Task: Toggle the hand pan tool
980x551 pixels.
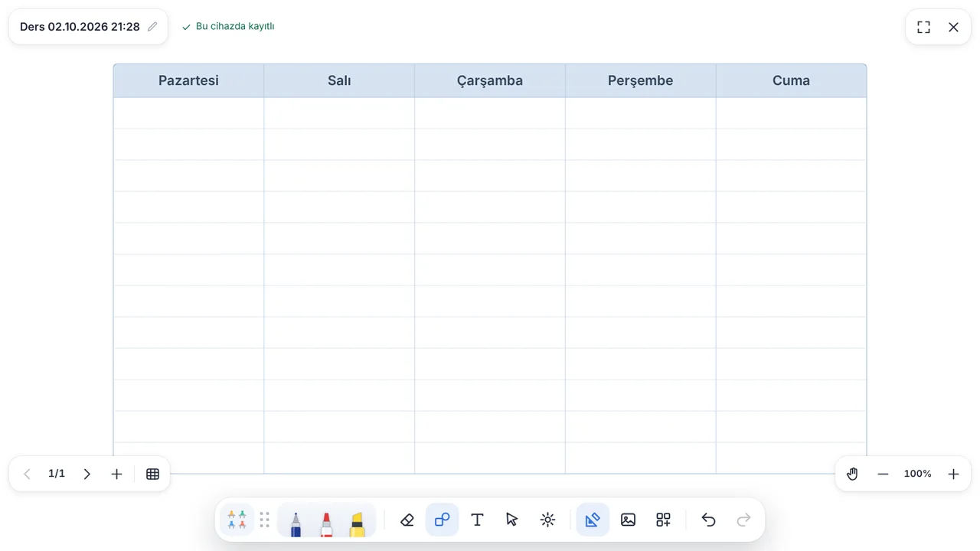Action: click(852, 474)
